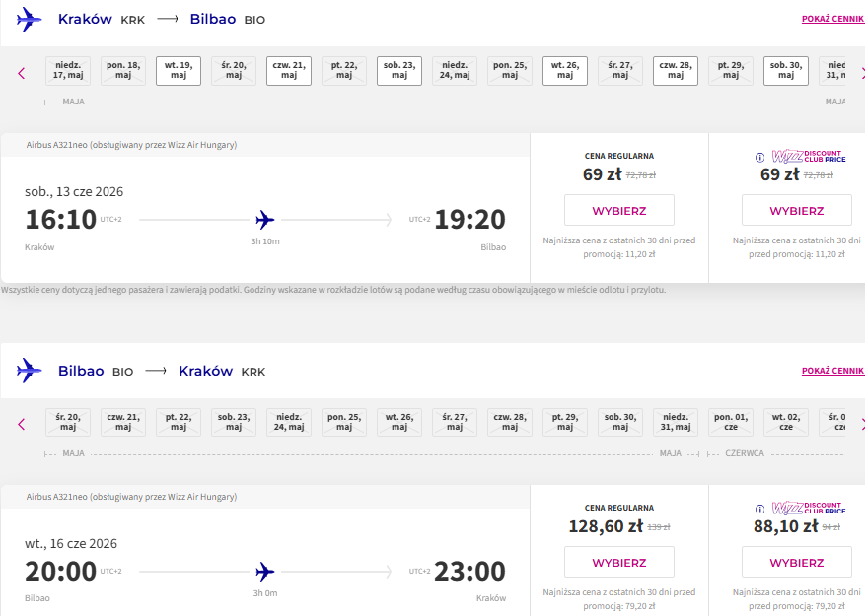The height and width of the screenshot is (616, 865).
Task: Select the sob. 23, maj outbound date
Action: coord(399,71)
